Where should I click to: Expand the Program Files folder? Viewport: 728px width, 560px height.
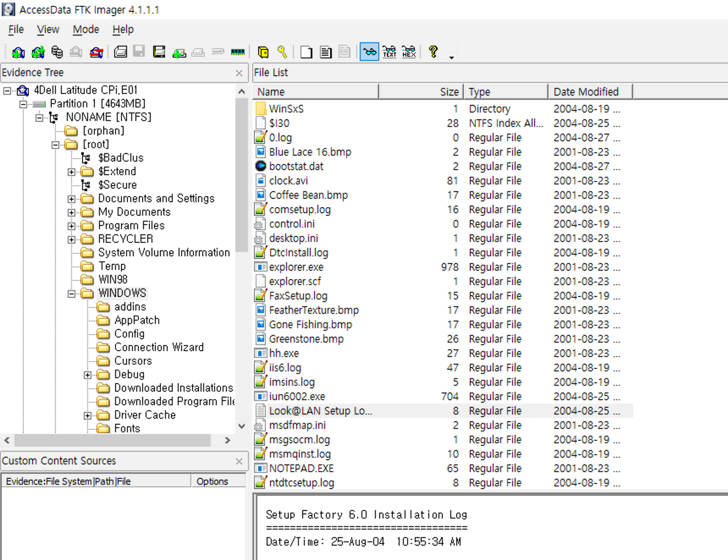(x=72, y=226)
